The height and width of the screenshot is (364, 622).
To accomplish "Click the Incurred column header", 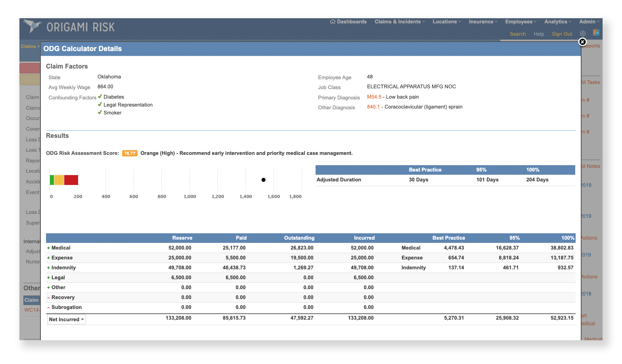I will coord(364,238).
